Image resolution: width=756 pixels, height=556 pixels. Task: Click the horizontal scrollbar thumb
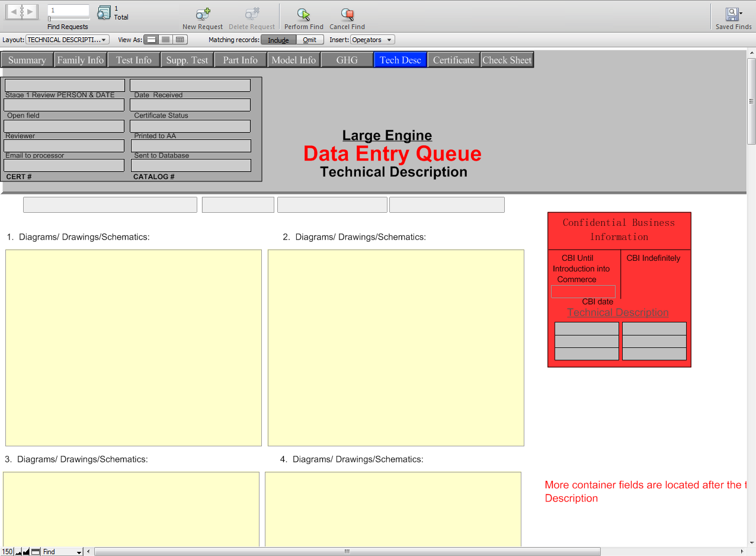(347, 552)
